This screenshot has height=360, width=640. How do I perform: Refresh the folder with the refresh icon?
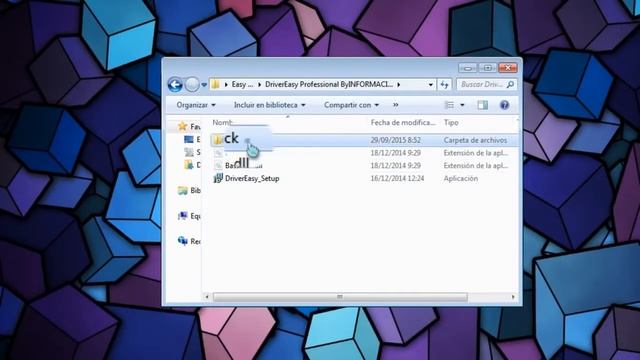(x=444, y=84)
